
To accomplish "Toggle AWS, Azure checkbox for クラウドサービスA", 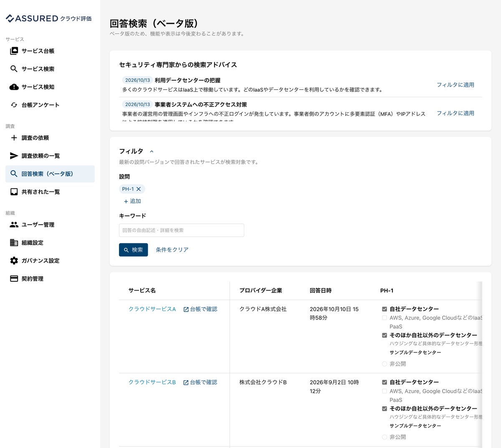I will coord(385,318).
